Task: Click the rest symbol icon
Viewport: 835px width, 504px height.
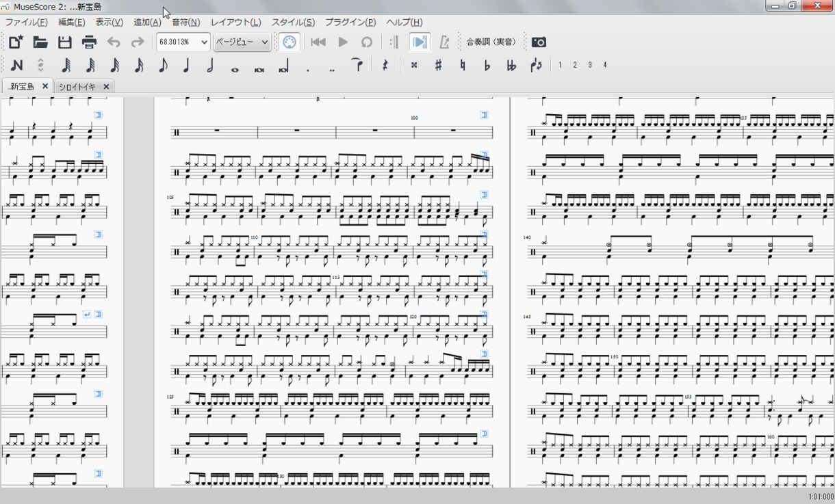Action: click(x=385, y=66)
